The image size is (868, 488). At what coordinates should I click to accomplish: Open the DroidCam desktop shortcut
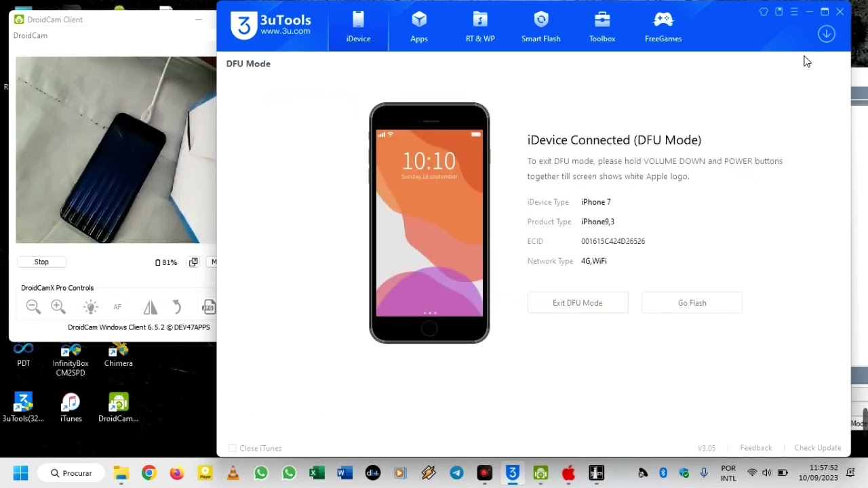coord(118,407)
